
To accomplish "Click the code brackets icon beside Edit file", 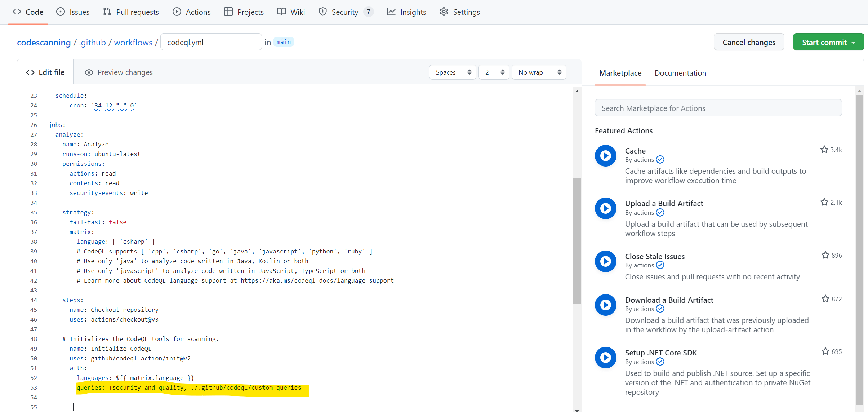I will pos(30,72).
